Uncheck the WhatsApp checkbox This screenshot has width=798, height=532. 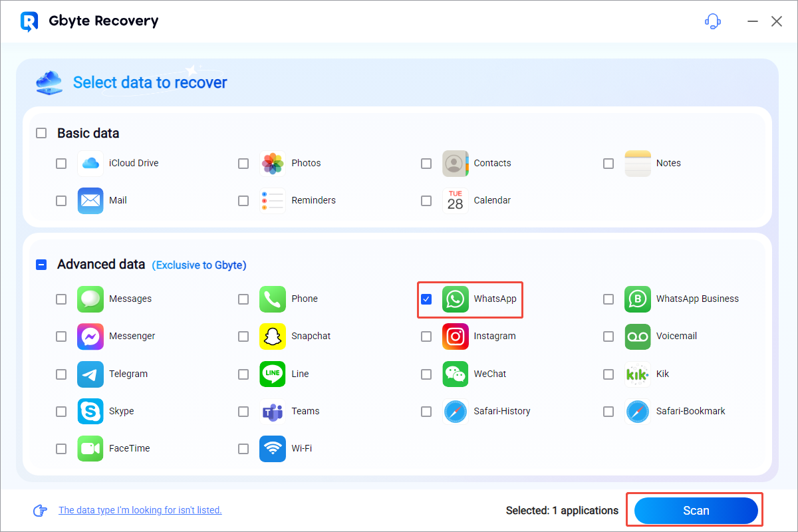coord(426,299)
